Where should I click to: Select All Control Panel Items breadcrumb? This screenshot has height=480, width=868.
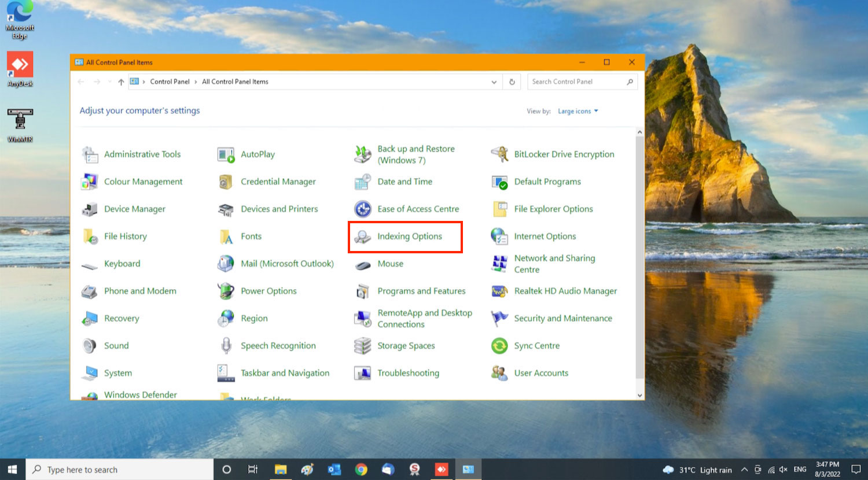[235, 82]
